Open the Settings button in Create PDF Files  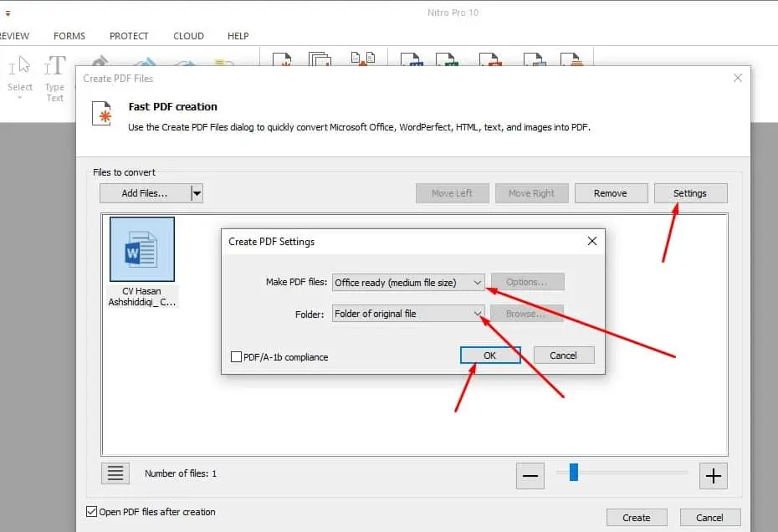click(690, 193)
